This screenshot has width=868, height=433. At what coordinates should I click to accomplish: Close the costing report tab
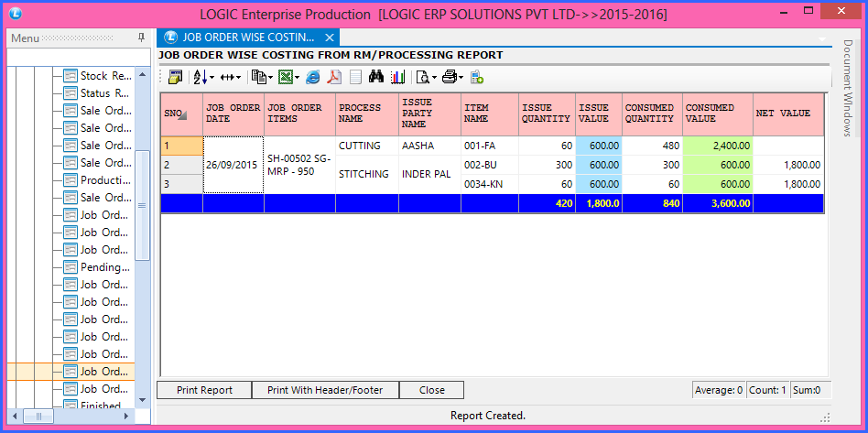[331, 38]
